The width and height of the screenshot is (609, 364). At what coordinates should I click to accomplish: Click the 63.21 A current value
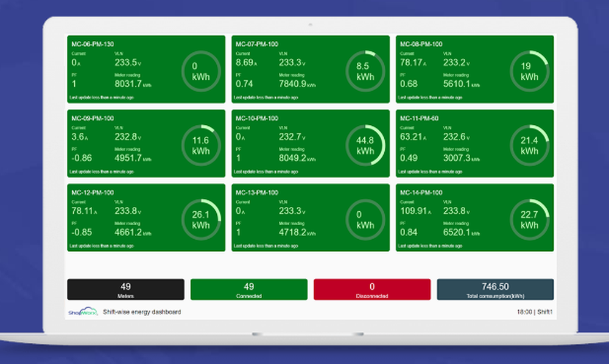(x=413, y=136)
